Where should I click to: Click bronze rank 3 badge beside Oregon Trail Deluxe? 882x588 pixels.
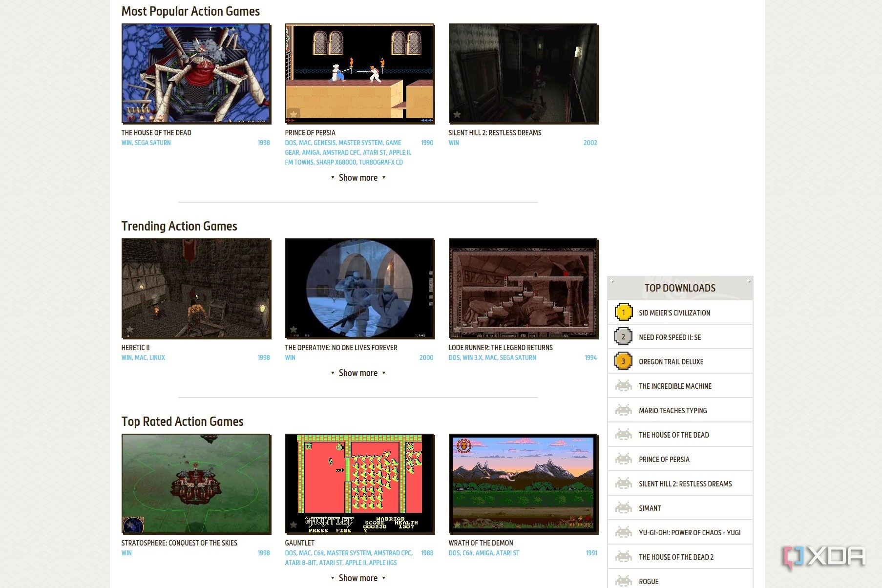[623, 361]
